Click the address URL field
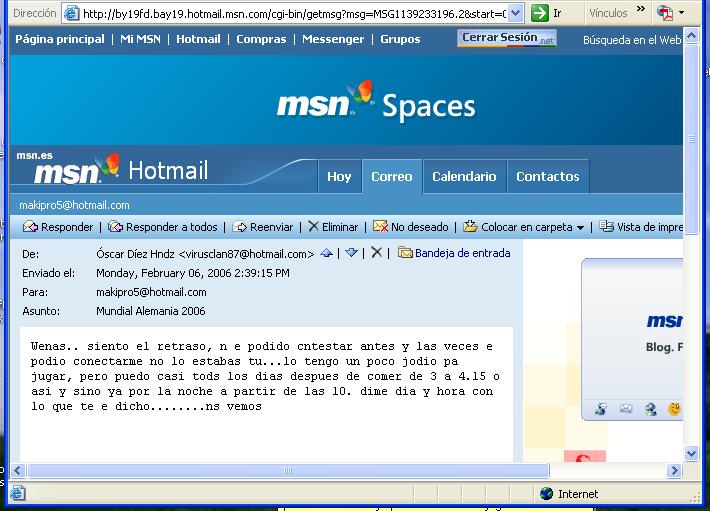 [294, 14]
